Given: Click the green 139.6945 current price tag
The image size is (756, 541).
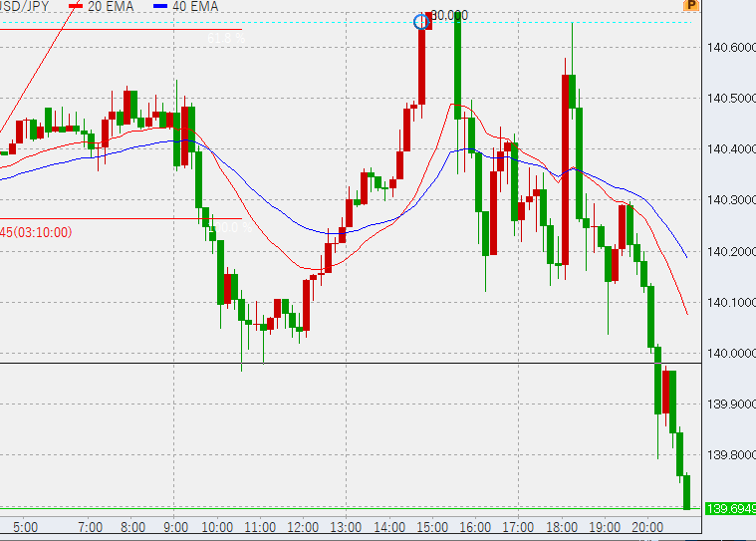Looking at the screenshot, I should coord(730,509).
